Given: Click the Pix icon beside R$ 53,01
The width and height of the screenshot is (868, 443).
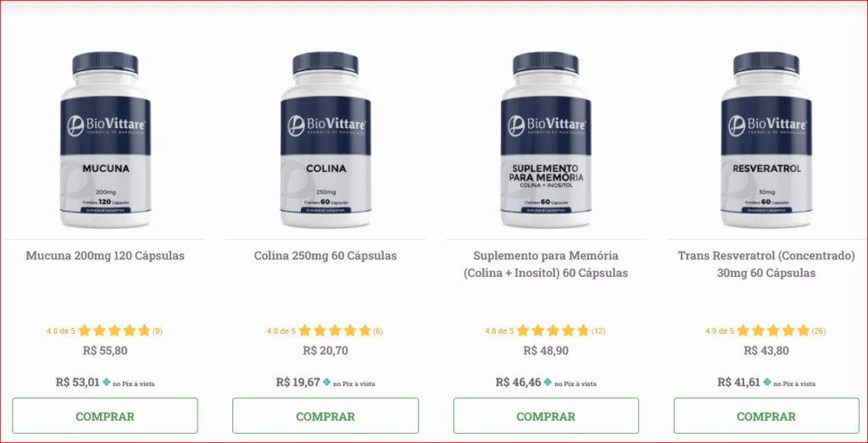Looking at the screenshot, I should (107, 382).
